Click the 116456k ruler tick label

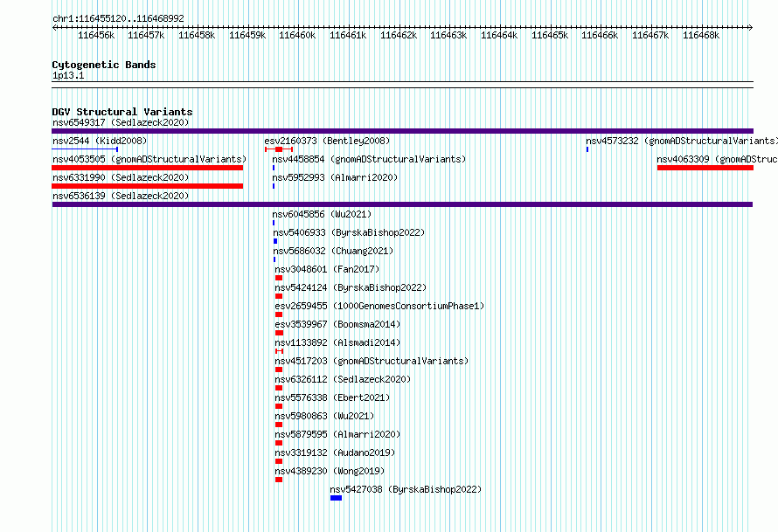point(96,35)
